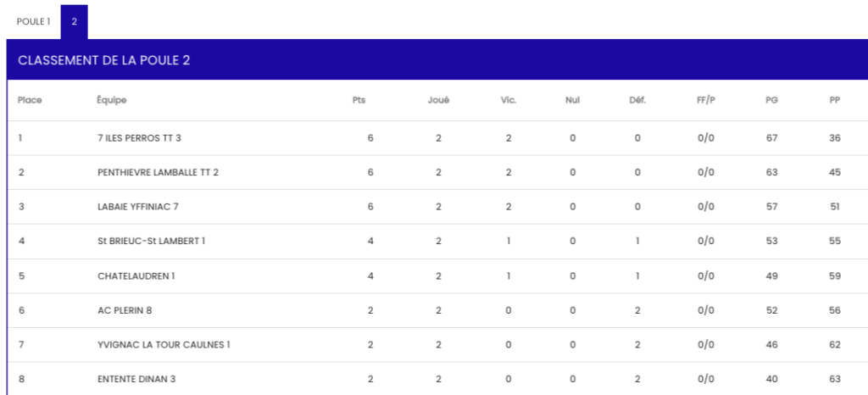Select AC PLERIN 8 team
The height and width of the screenshot is (395, 868).
point(125,310)
